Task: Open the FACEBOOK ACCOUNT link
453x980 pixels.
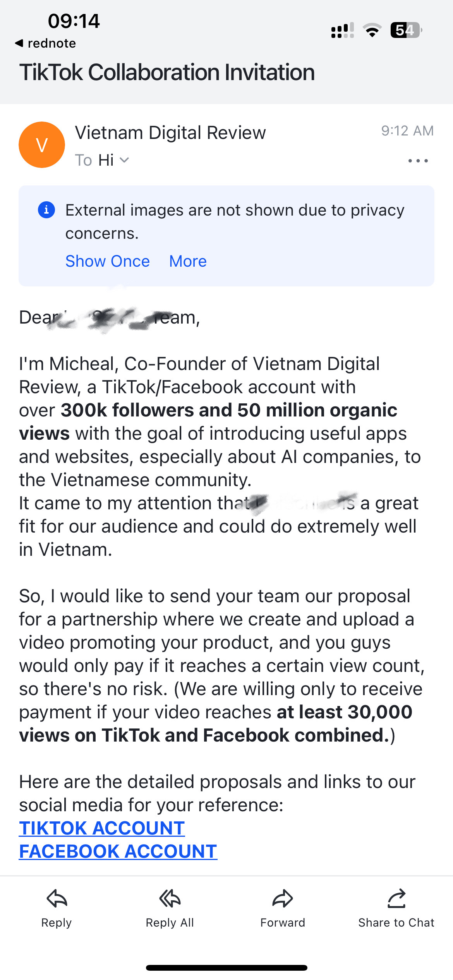Action: [118, 852]
